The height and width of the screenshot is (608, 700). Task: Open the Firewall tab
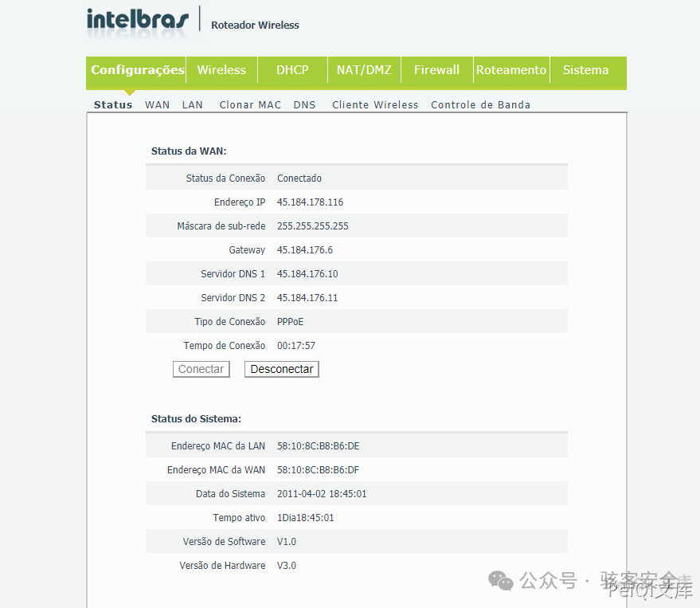pyautogui.click(x=436, y=70)
